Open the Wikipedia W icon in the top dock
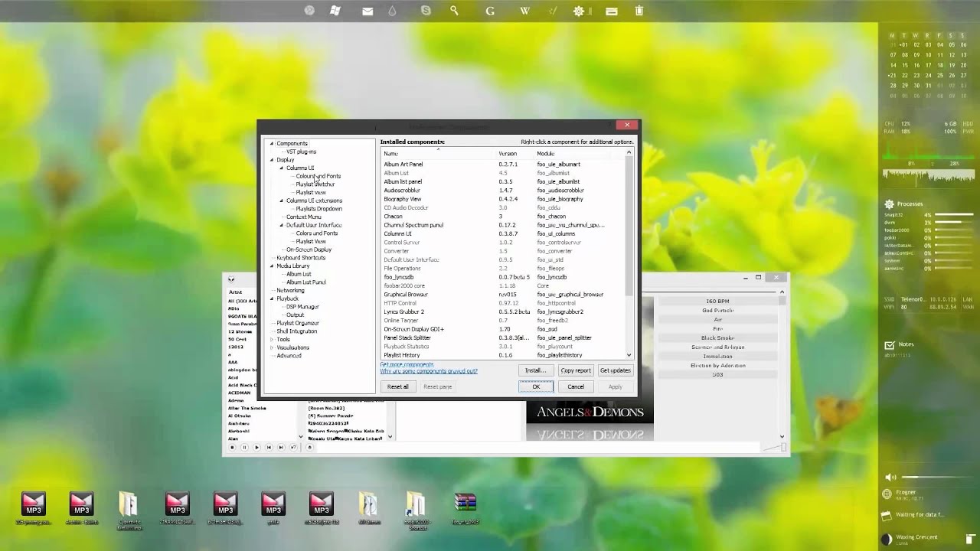This screenshot has width=980, height=551. pyautogui.click(x=524, y=11)
